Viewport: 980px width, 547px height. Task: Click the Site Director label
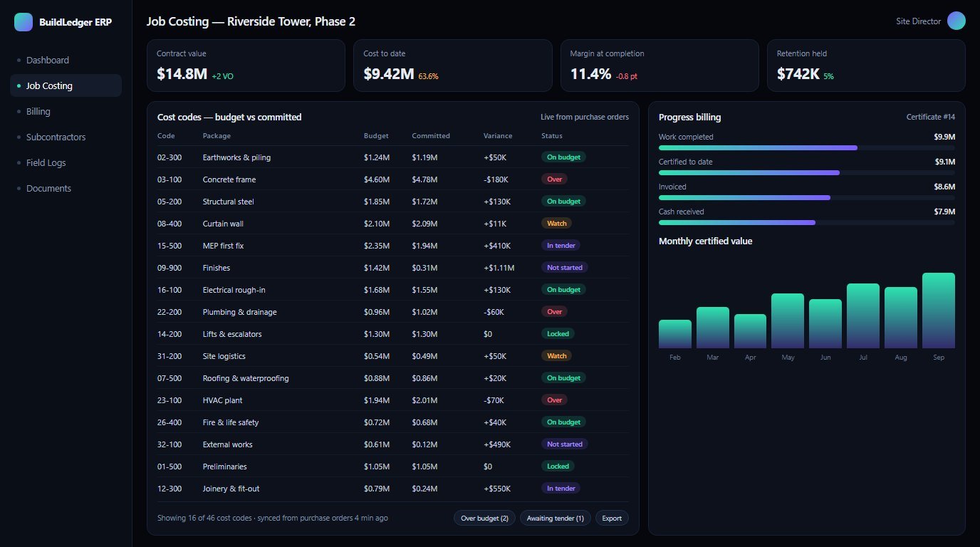point(919,21)
